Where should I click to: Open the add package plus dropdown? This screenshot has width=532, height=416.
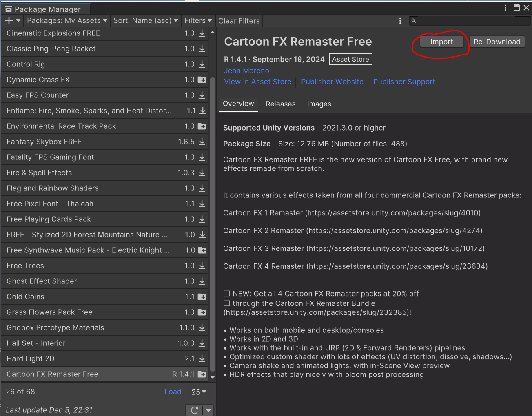click(13, 20)
